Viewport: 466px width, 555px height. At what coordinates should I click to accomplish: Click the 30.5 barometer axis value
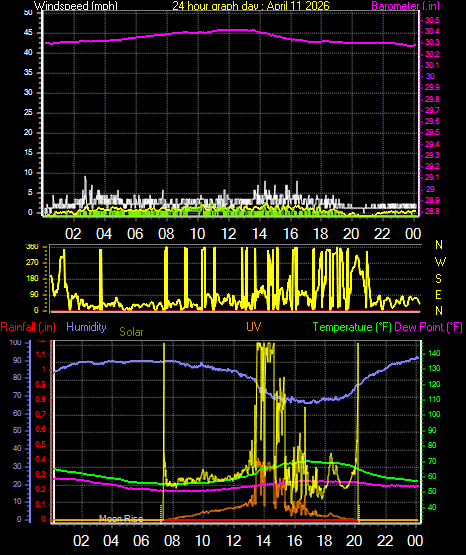pyautogui.click(x=432, y=20)
